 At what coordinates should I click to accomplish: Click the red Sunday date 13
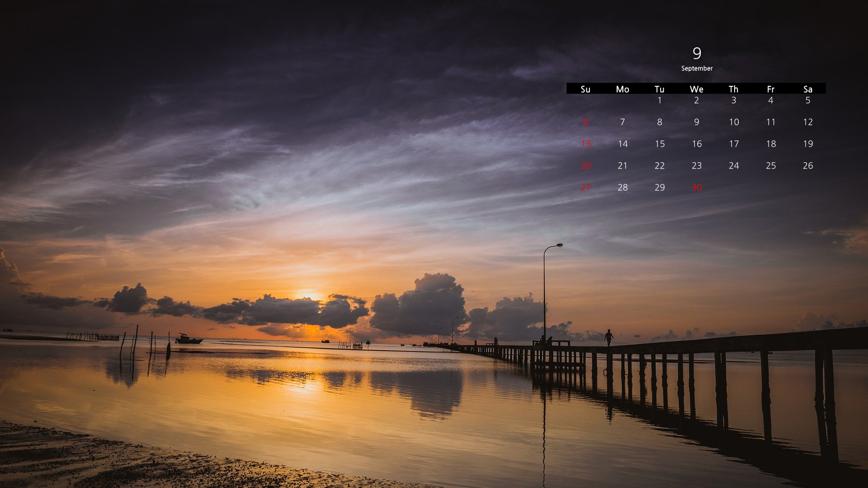click(x=585, y=144)
